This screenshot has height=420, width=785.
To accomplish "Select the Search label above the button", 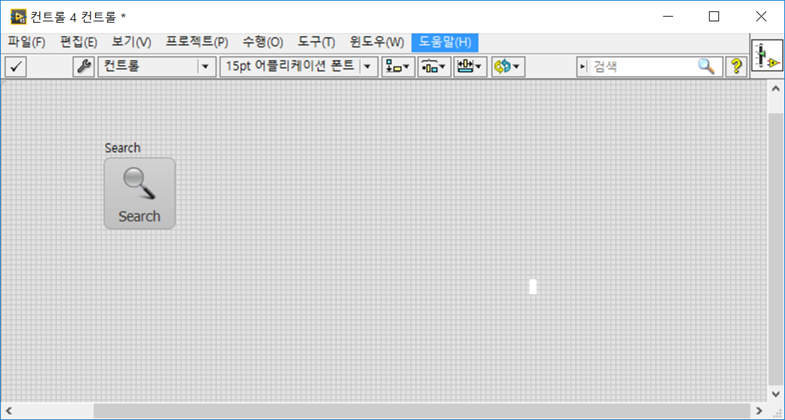I will click(123, 148).
